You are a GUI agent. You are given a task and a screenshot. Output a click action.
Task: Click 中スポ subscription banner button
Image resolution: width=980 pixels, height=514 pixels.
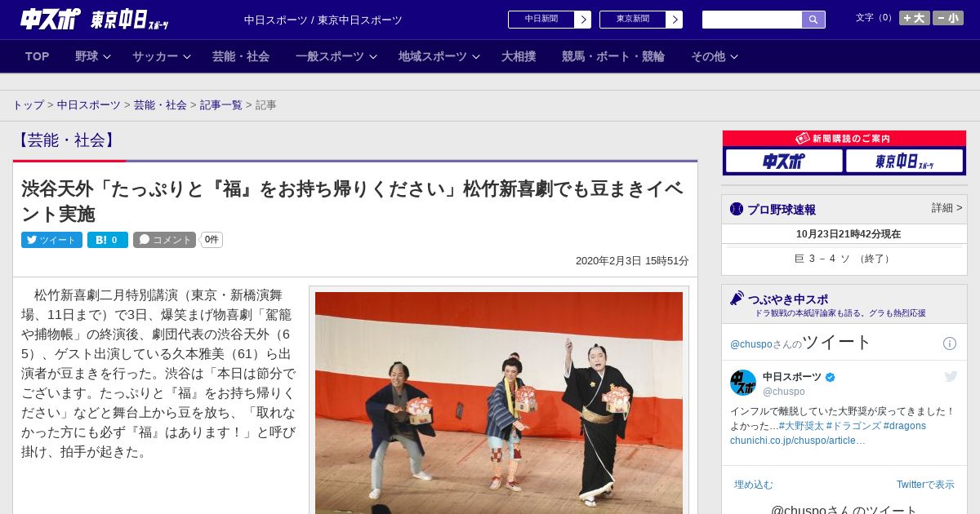[x=784, y=161]
